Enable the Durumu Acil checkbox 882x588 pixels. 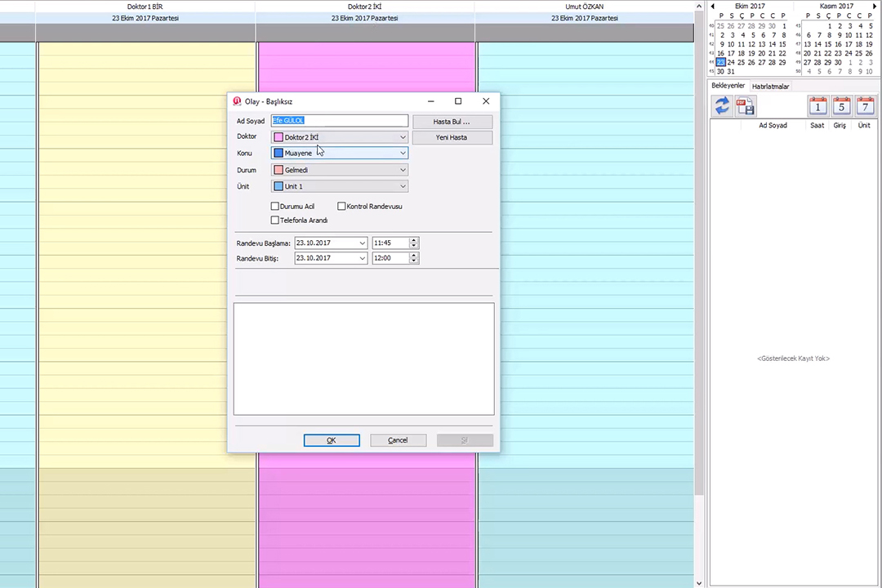(x=275, y=207)
